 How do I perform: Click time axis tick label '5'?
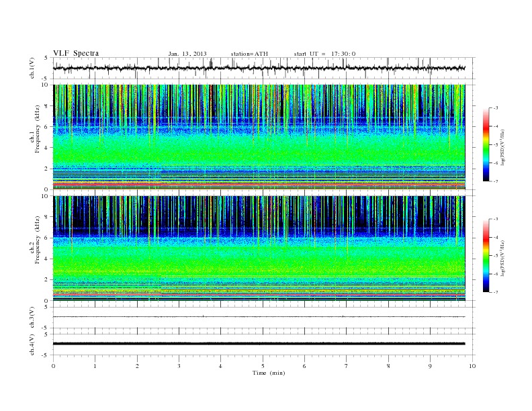[263, 366]
